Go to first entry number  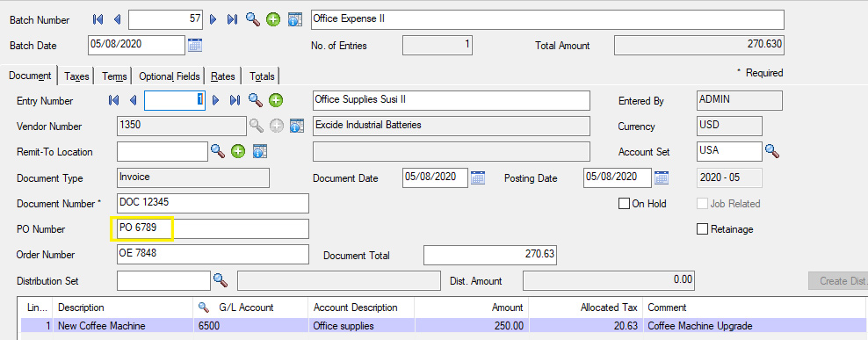(x=114, y=100)
